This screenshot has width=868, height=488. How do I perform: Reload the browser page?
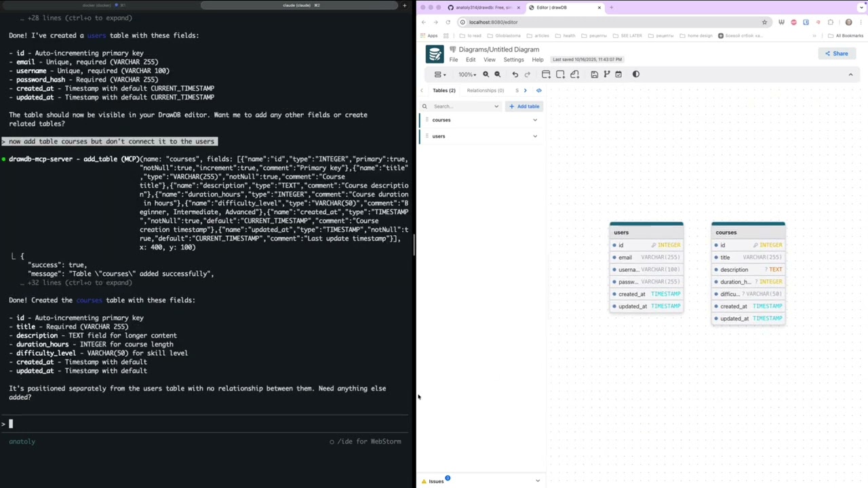(448, 22)
